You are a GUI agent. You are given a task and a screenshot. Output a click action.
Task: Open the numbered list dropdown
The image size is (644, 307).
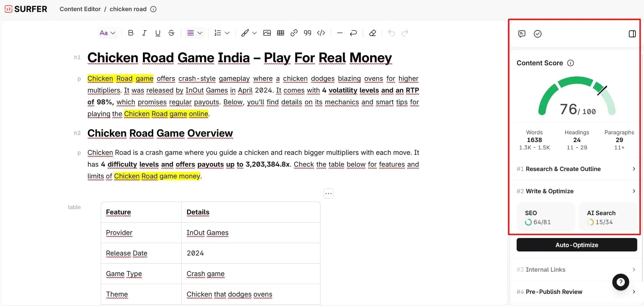222,33
